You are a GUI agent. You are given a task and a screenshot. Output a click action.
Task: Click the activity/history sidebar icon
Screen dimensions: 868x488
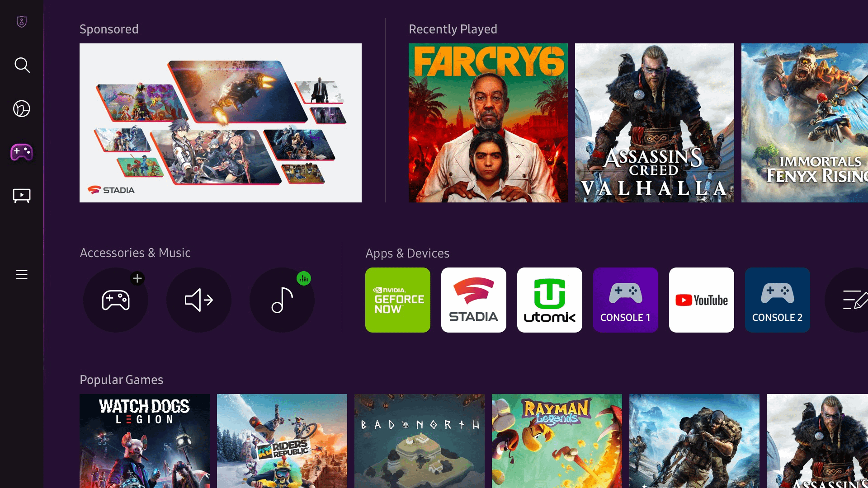(x=22, y=108)
